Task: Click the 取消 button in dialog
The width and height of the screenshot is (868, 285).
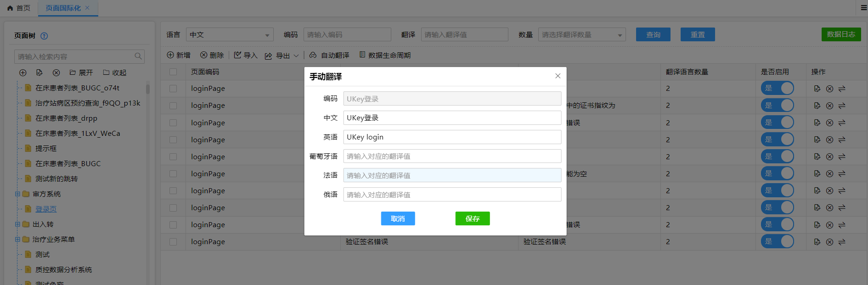Action: [x=398, y=218]
